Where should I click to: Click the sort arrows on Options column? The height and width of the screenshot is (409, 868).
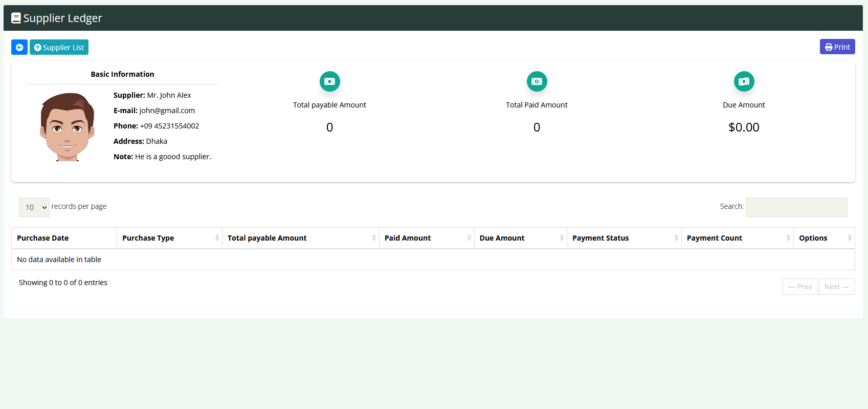(849, 238)
